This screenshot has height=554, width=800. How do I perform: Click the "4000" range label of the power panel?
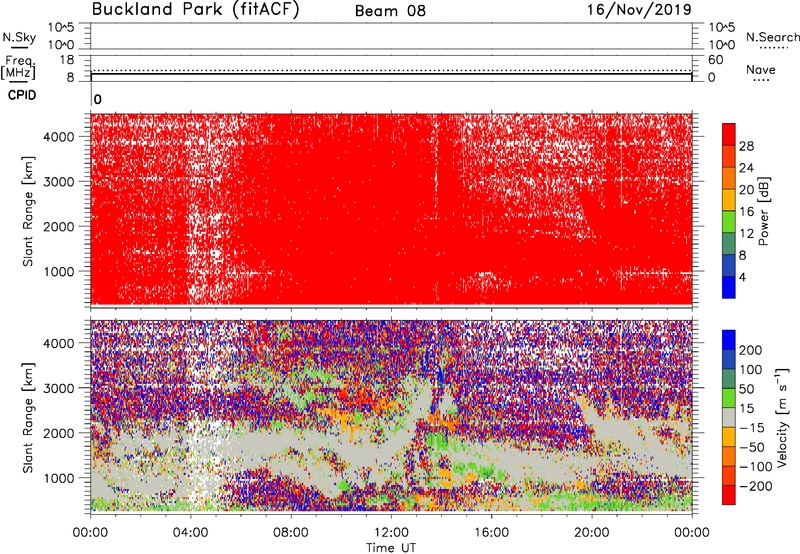59,136
